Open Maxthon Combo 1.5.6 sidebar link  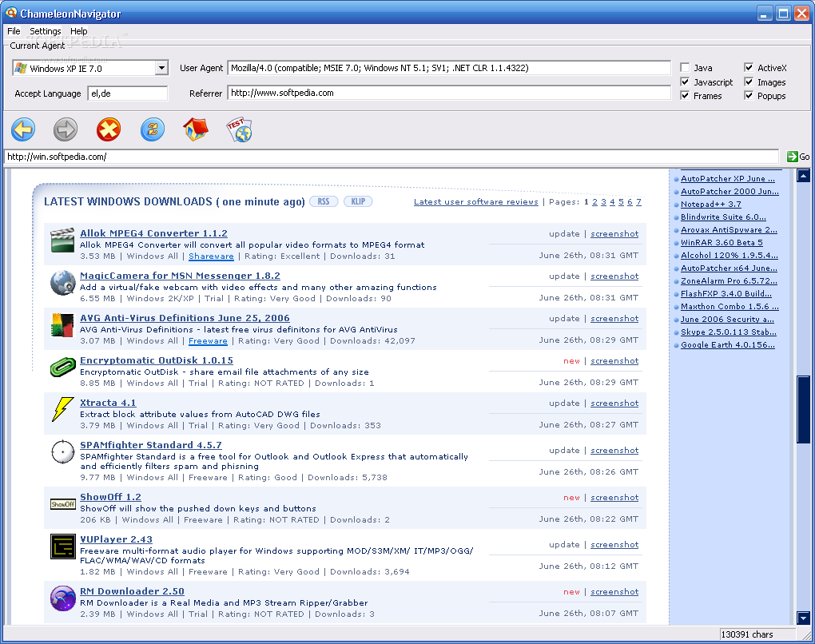[x=730, y=307]
